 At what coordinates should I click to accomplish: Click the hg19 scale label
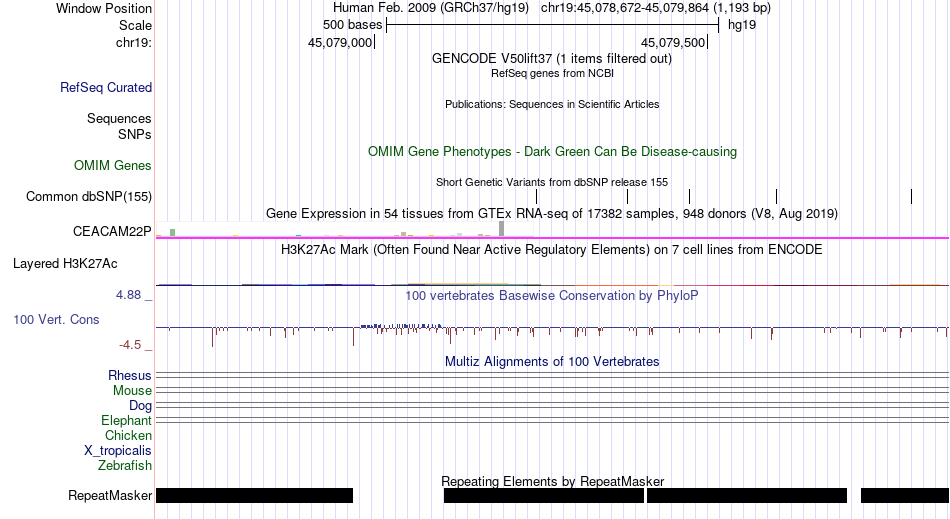[x=742, y=25]
